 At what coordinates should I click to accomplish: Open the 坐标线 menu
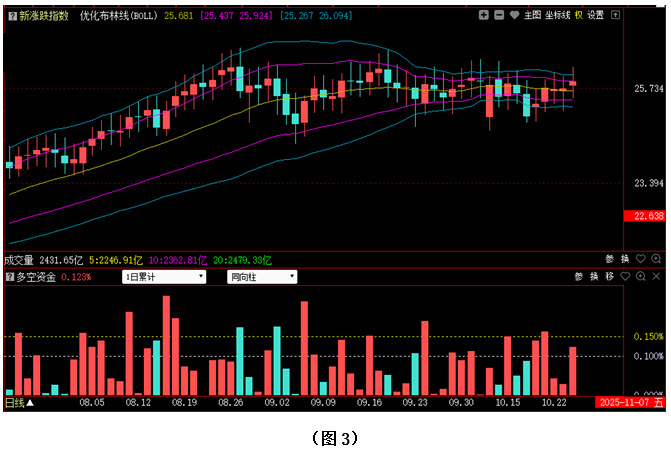pos(558,15)
